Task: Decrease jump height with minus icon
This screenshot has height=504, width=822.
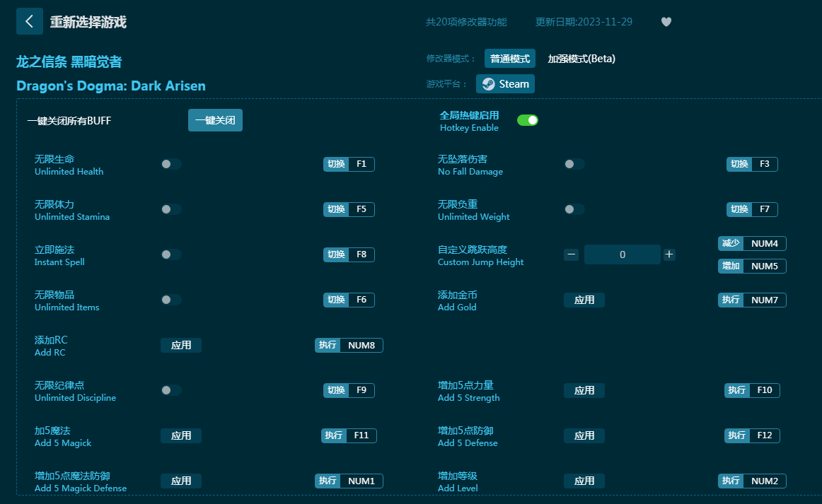Action: 572,254
